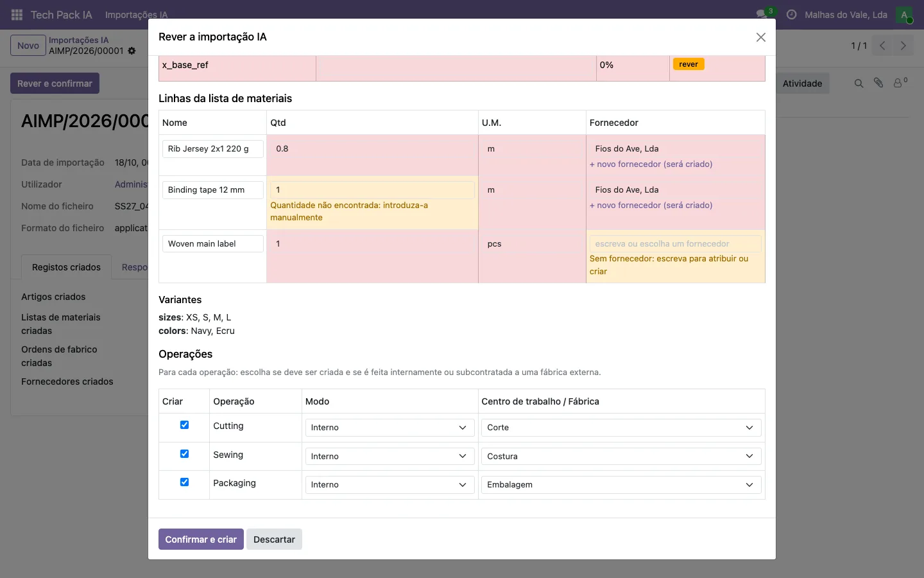
Task: Open the discuss messages icon
Action: point(762,15)
